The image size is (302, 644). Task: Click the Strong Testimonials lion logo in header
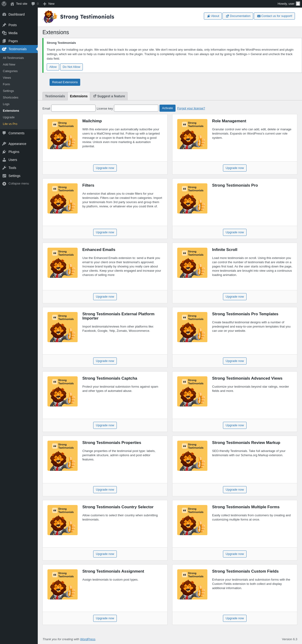(50, 17)
